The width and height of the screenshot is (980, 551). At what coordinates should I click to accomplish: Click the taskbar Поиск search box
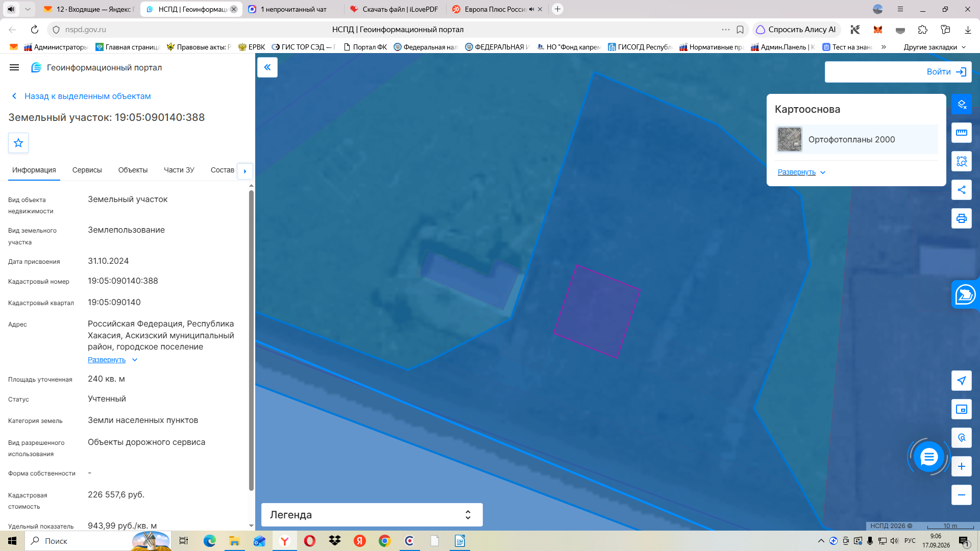(x=98, y=541)
